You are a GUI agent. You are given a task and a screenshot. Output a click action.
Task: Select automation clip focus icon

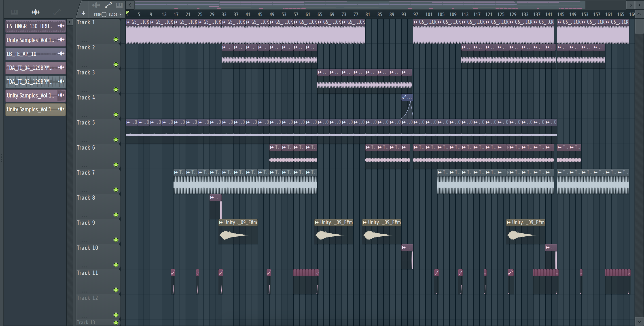coord(108,5)
